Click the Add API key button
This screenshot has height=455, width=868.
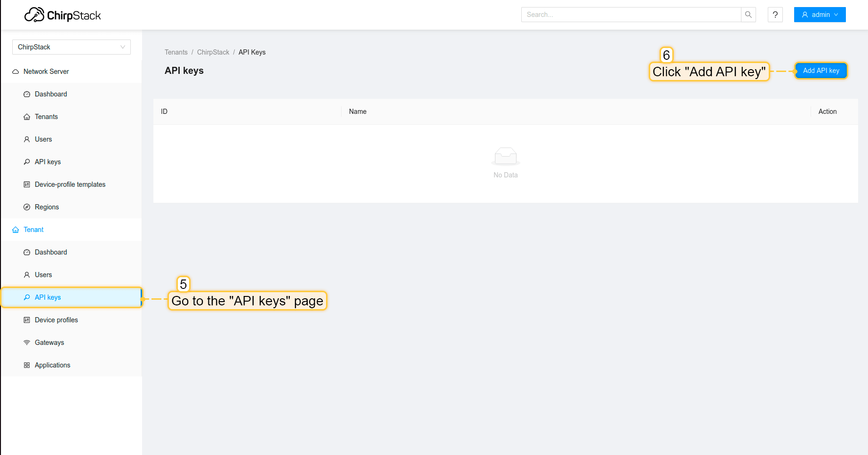coord(820,71)
